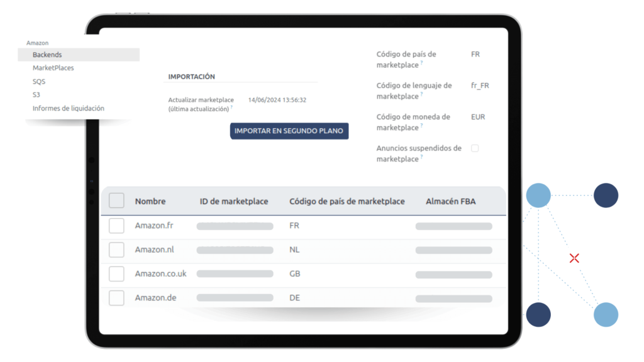Image resolution: width=644 pixels, height=362 pixels.
Task: Click help icon beside Código de país de marketplace
Action: [x=421, y=63]
